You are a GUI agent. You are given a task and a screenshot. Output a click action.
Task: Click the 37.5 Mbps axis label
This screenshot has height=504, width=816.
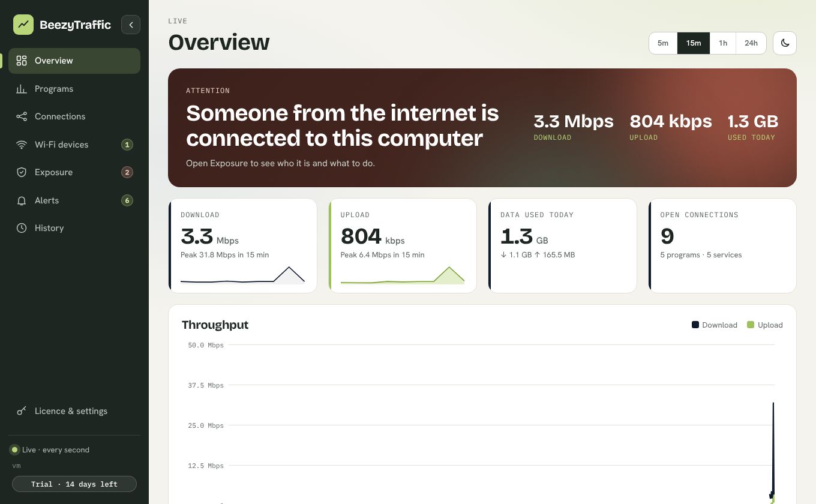pos(206,385)
